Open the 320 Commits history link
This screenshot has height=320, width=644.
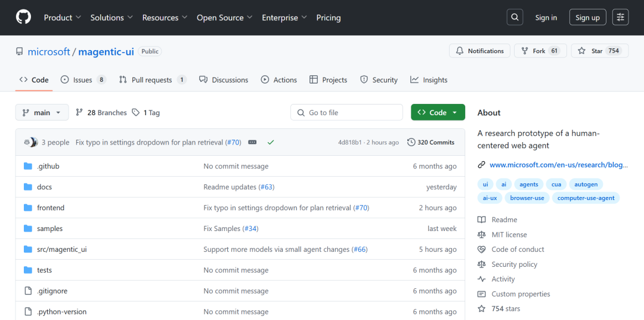click(431, 142)
